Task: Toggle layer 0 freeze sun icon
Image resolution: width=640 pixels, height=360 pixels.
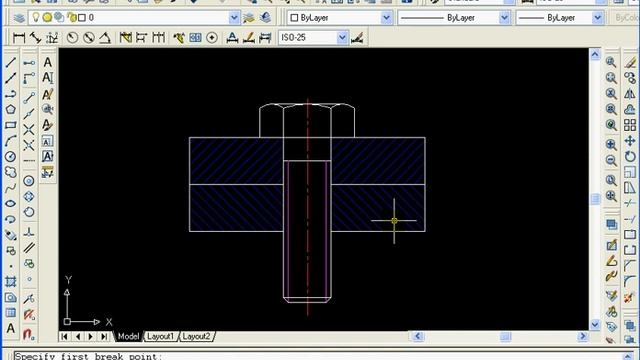Action: (47, 18)
